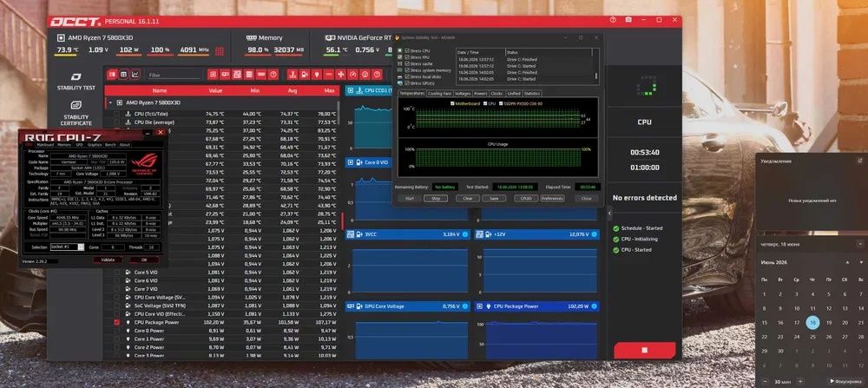Click the Filter text field in OCCT
The image size is (868, 388).
click(x=174, y=75)
